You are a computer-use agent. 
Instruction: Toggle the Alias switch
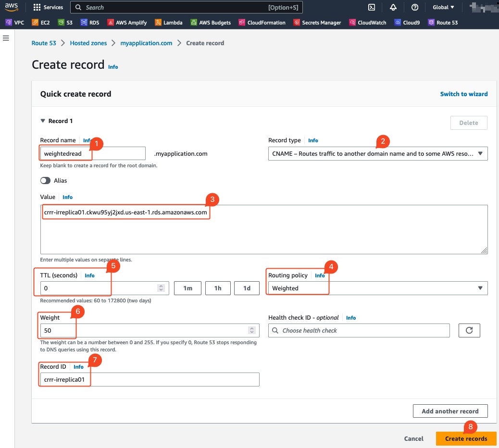(x=45, y=180)
